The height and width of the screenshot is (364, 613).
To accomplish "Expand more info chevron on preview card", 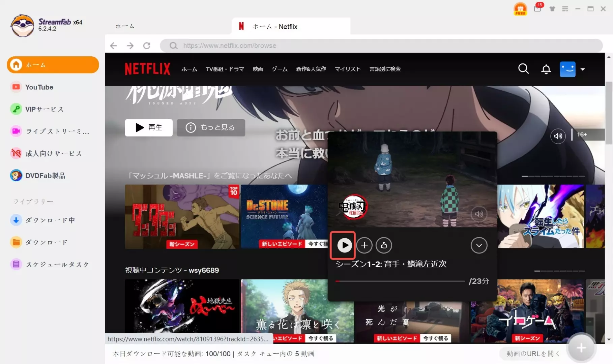I will (479, 245).
